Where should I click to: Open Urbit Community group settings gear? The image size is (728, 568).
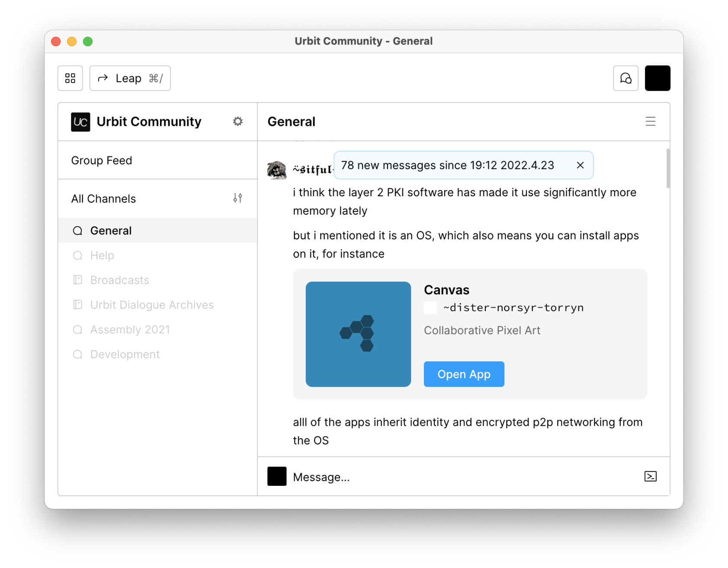coord(237,121)
